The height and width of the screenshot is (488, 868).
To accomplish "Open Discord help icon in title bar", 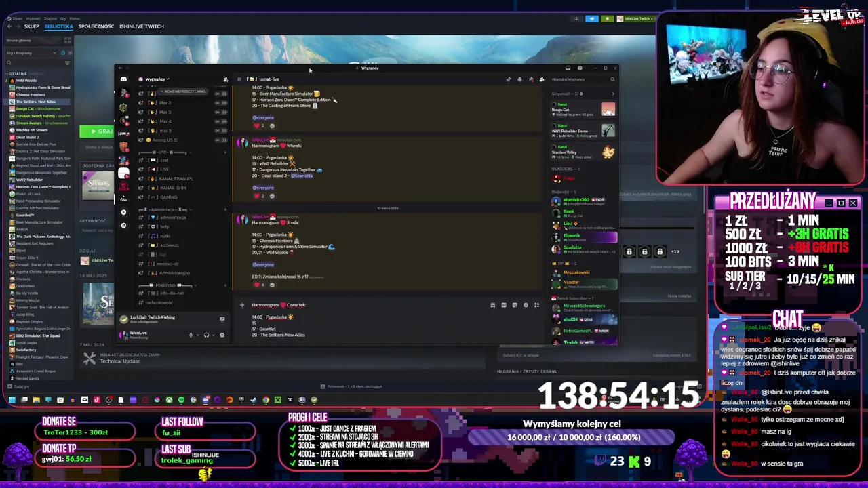I will click(580, 68).
